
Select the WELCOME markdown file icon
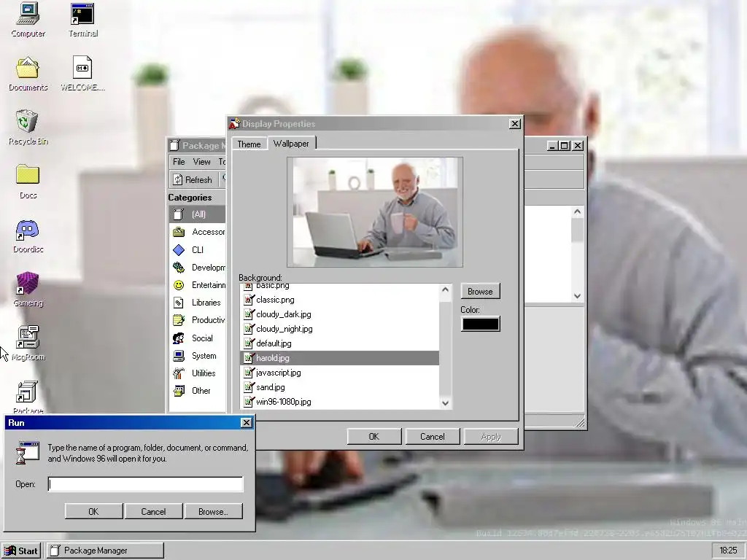click(82, 74)
